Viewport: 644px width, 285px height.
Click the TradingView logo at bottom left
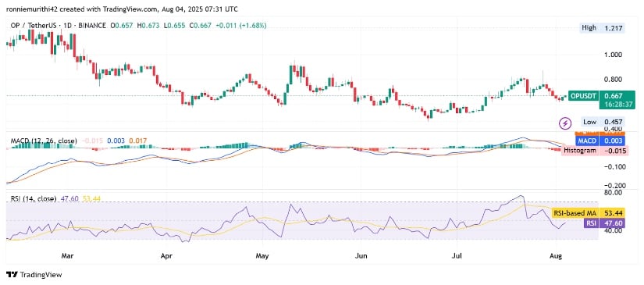[34, 275]
